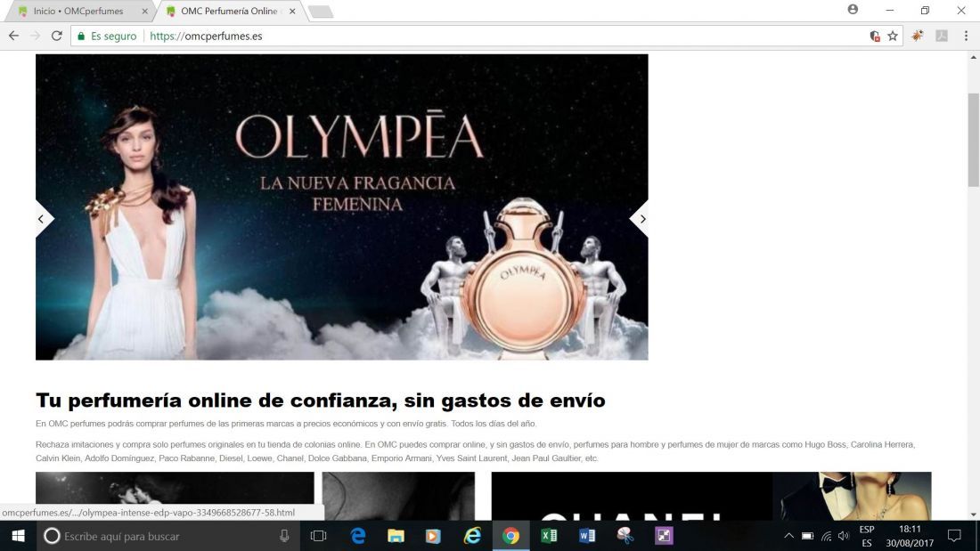
Task: Open Task View on the taskbar
Action: click(x=319, y=536)
